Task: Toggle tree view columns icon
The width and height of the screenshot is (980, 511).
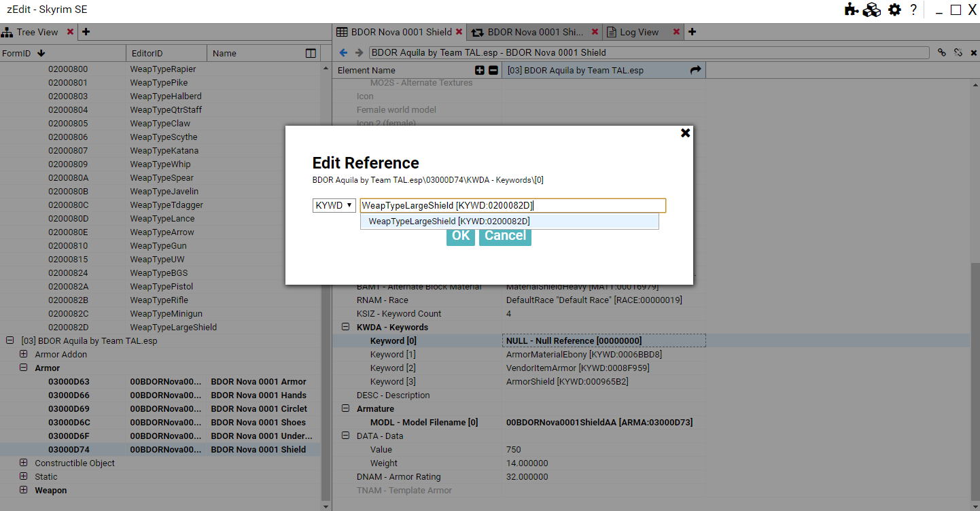Action: point(311,53)
